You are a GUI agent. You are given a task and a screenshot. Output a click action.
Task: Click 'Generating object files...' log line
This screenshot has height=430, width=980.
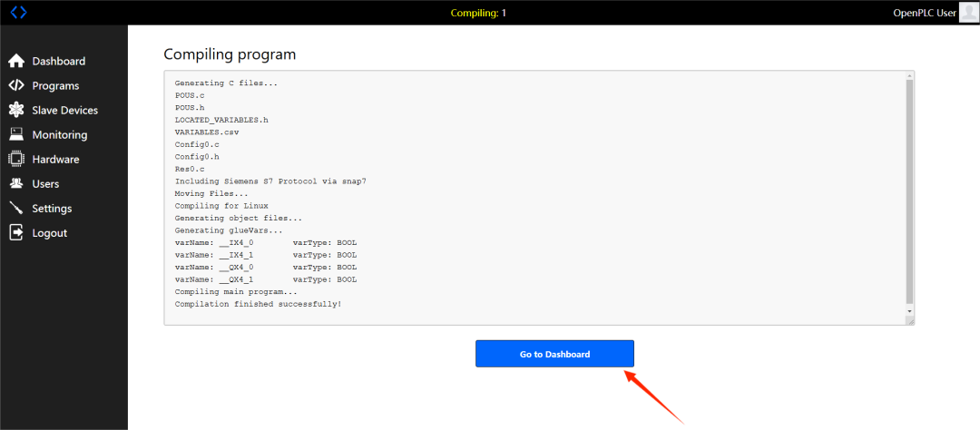(239, 218)
